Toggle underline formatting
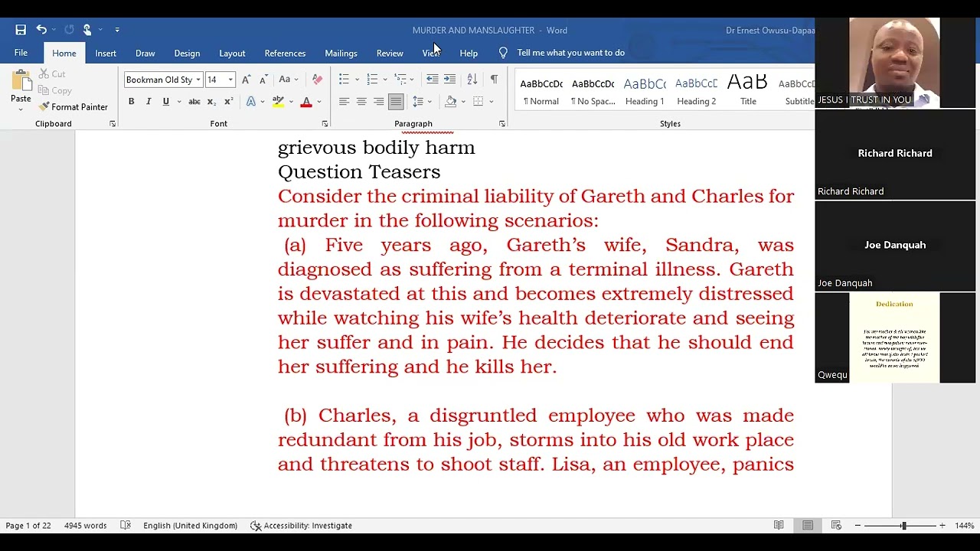Screen dimensions: 980x551 tap(165, 102)
